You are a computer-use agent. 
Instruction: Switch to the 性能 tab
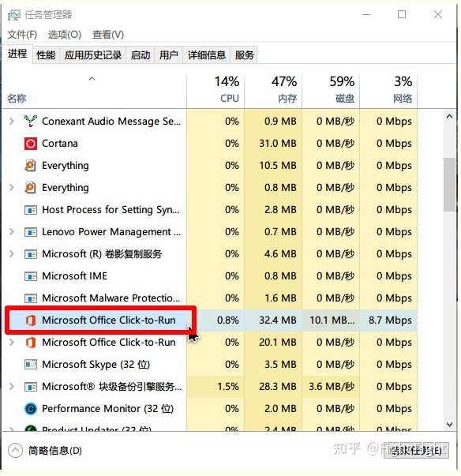(x=46, y=55)
